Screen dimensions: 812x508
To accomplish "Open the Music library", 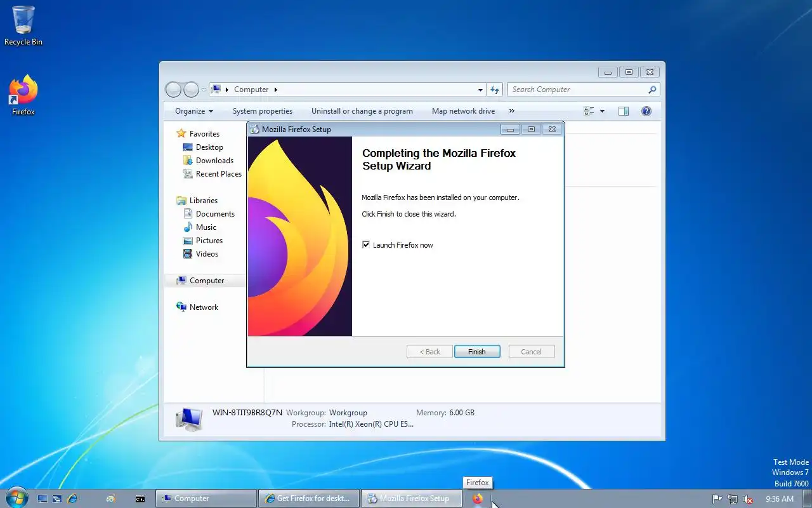I will tap(206, 227).
